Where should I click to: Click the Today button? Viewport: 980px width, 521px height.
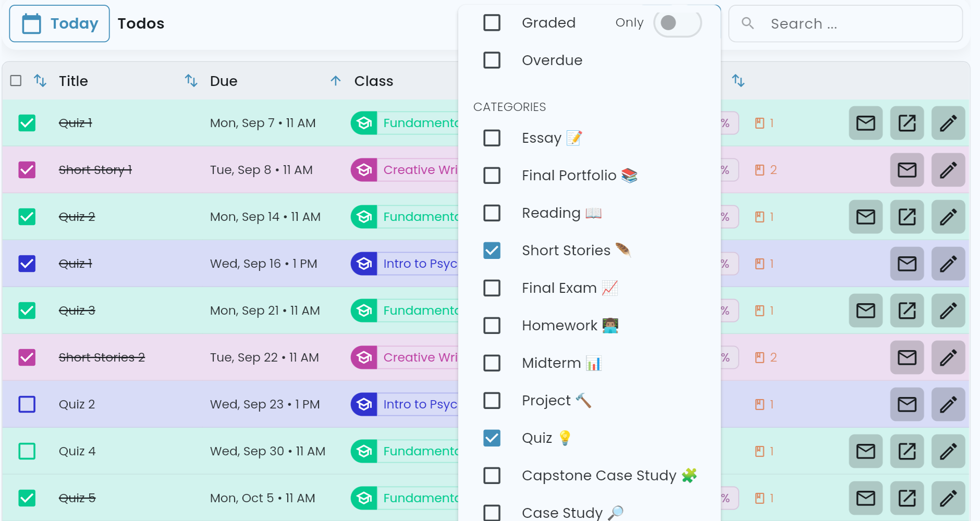tap(59, 23)
